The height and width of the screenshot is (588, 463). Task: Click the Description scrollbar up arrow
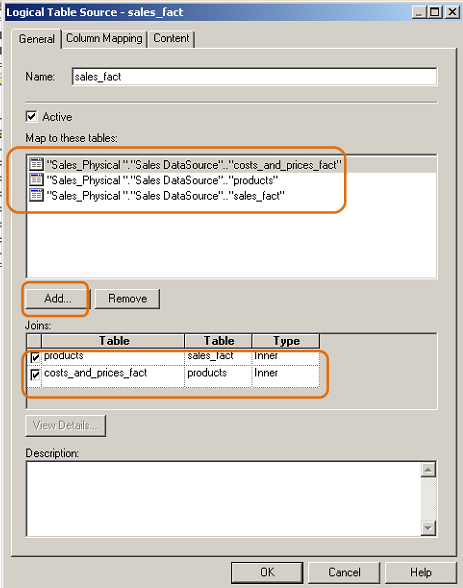[428, 470]
